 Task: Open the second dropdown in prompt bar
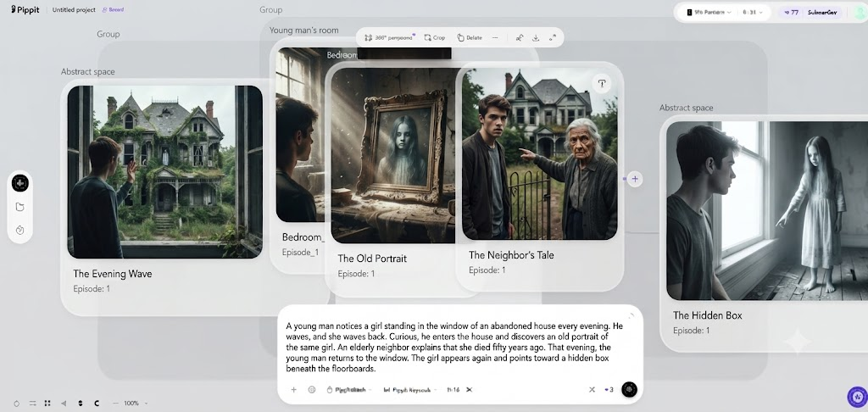pos(409,390)
